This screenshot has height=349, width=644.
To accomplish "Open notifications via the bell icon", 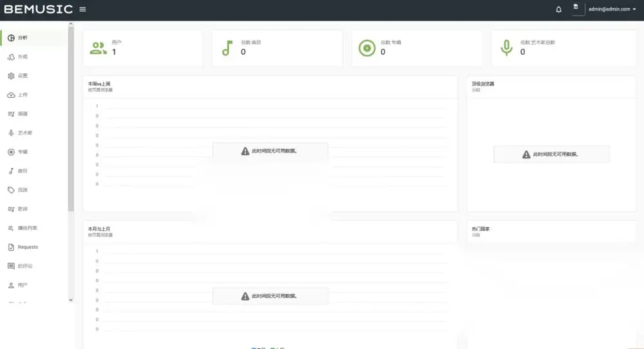I will tap(558, 10).
